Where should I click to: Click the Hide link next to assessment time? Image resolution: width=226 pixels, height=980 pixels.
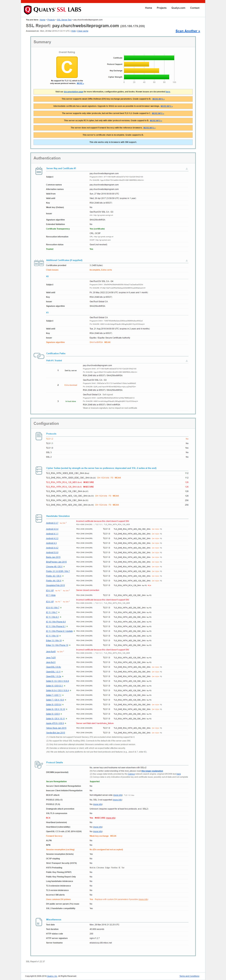point(73,31)
